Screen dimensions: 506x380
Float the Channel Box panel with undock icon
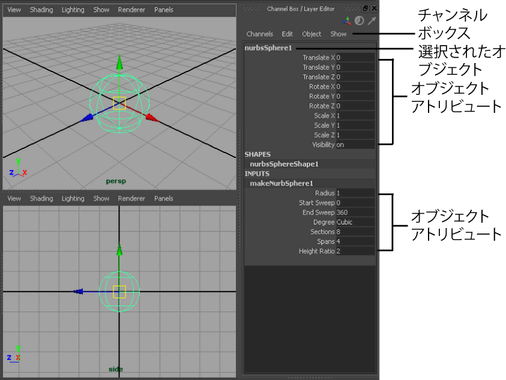366,8
